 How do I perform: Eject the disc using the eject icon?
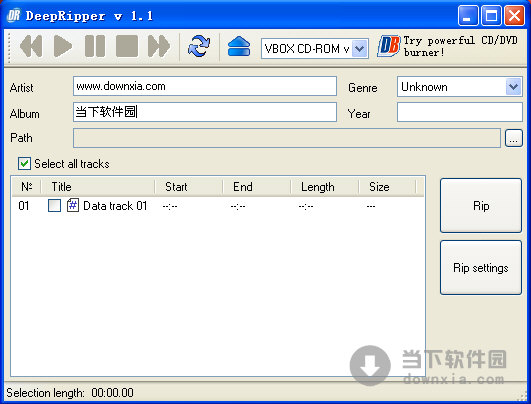(239, 46)
